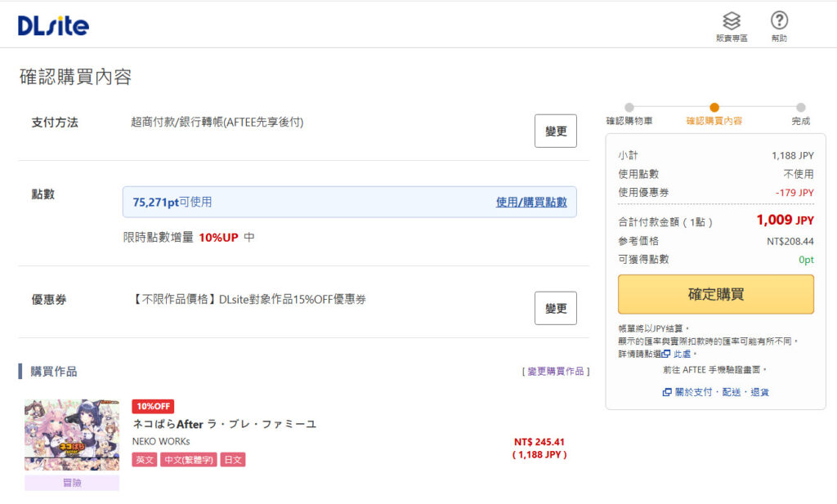Image resolution: width=837 pixels, height=504 pixels.
Task: Click 變更 next to the payment method
Action: pos(555,131)
